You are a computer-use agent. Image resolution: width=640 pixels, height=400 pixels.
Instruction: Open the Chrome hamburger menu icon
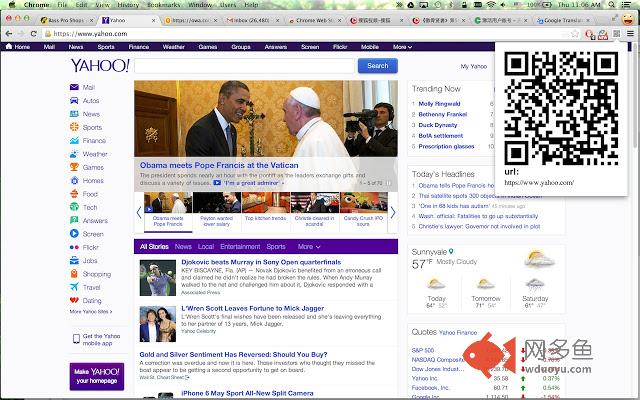coord(630,34)
